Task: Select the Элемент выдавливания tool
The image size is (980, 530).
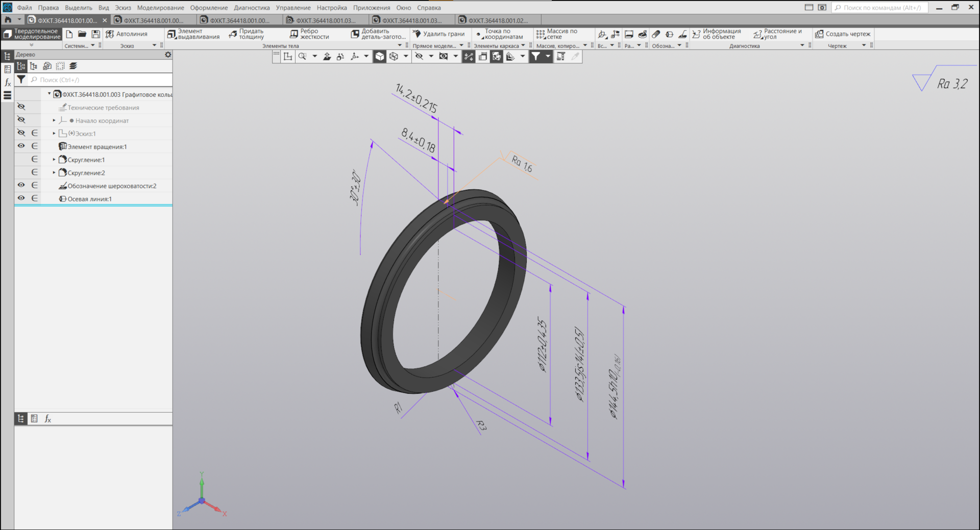Action: coord(194,34)
